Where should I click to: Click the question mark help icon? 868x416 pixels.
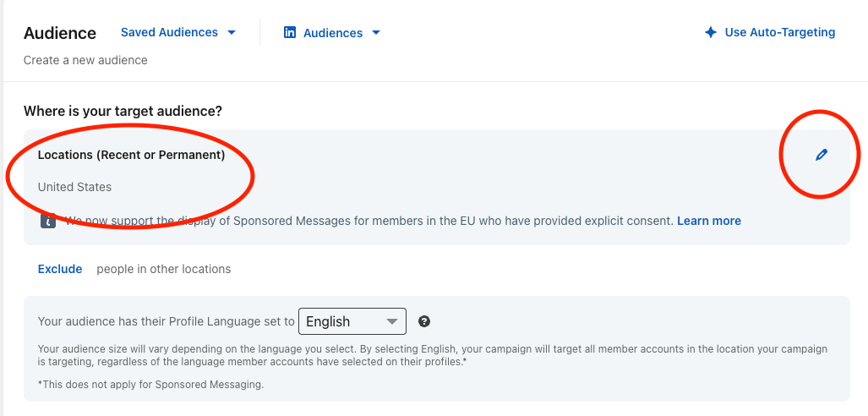pyautogui.click(x=424, y=321)
